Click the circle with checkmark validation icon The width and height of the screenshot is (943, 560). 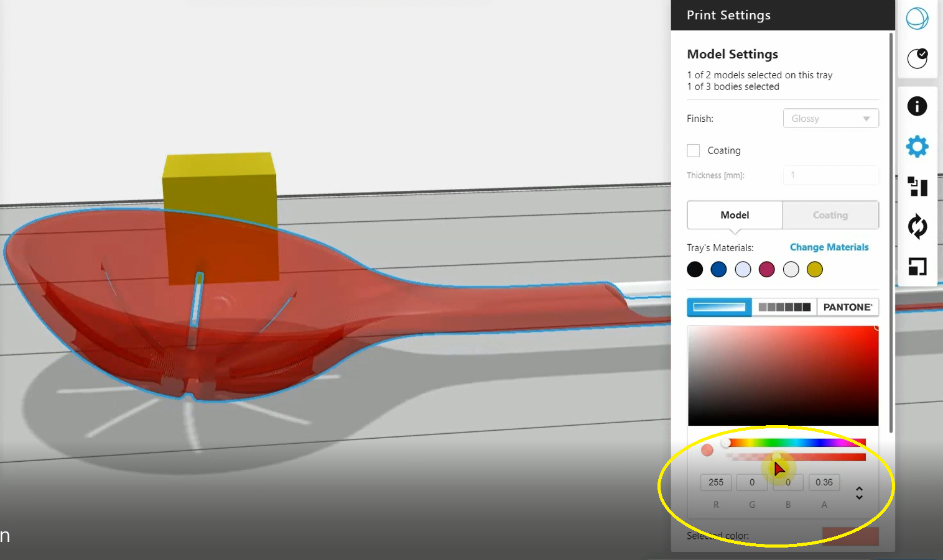[x=917, y=58]
